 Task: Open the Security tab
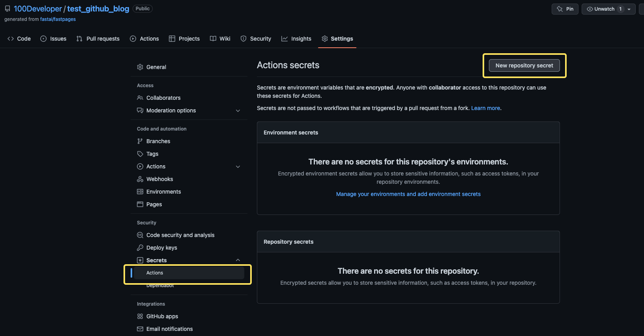pos(256,39)
